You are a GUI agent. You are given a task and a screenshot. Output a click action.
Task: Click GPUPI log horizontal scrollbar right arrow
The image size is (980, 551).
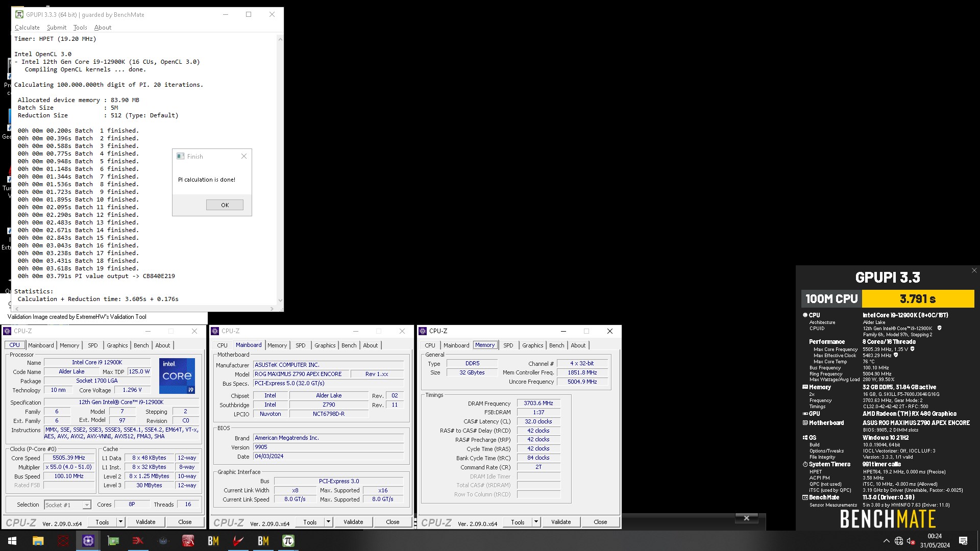click(x=272, y=309)
